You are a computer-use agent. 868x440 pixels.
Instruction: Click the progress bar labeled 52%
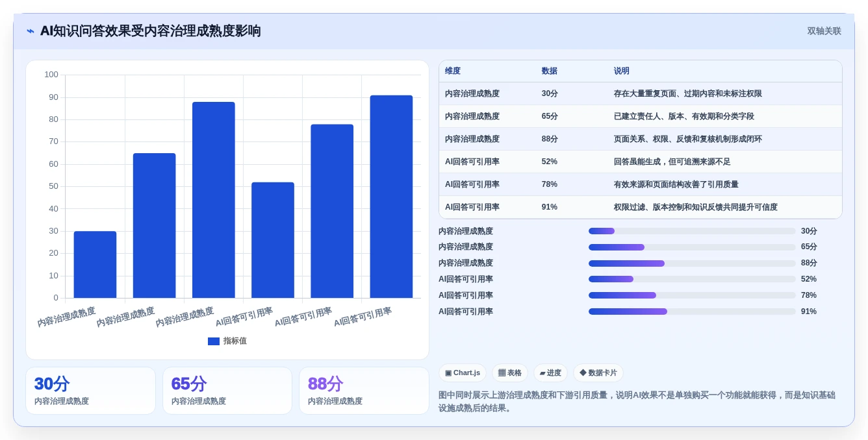(692, 279)
